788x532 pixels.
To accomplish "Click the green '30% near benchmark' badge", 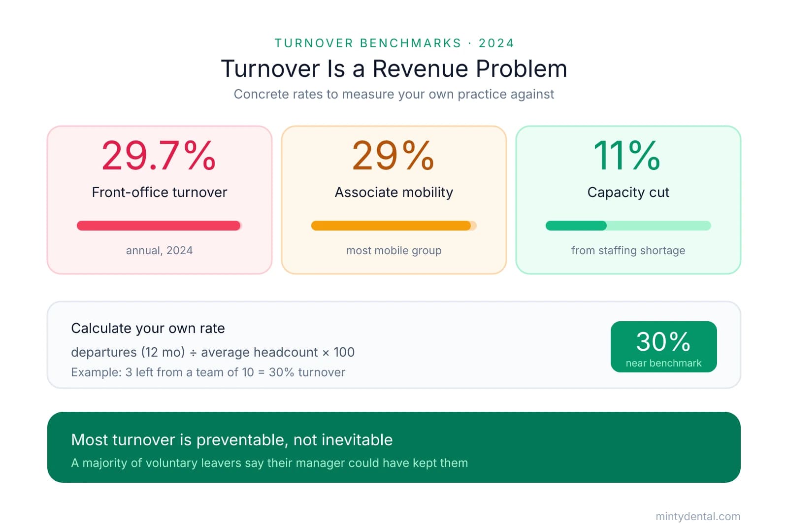I will click(663, 347).
